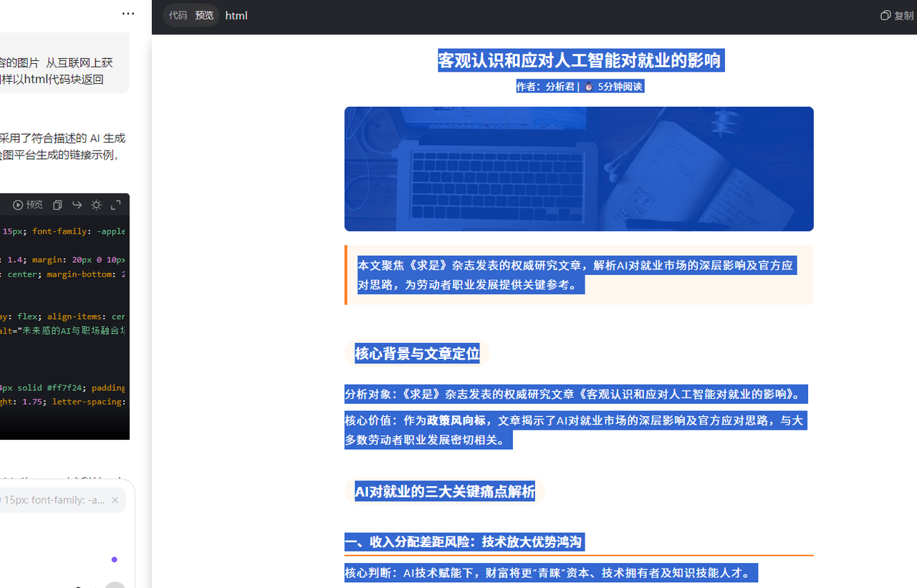Copy code with the code block copy icon

[x=58, y=205]
